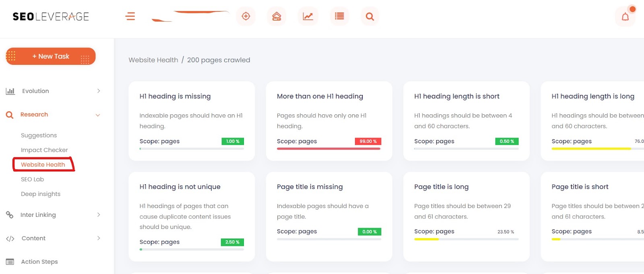
Task: Open 'H1 heading is missing' card title
Action: click(x=175, y=96)
